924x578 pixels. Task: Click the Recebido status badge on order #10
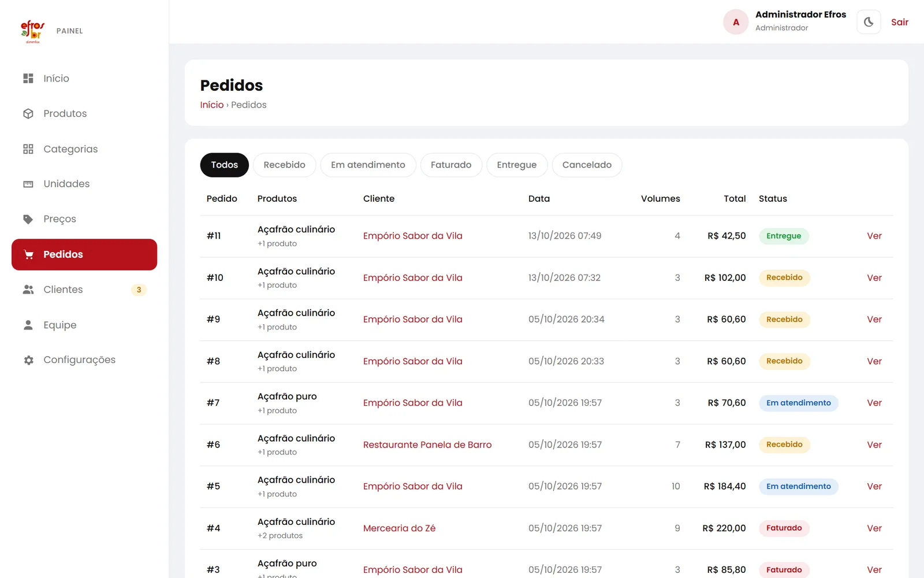coord(784,277)
